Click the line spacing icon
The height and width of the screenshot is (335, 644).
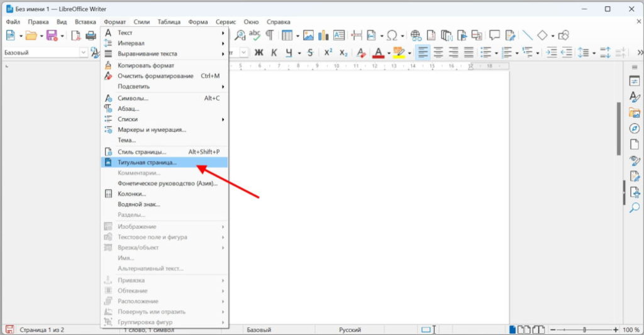583,53
